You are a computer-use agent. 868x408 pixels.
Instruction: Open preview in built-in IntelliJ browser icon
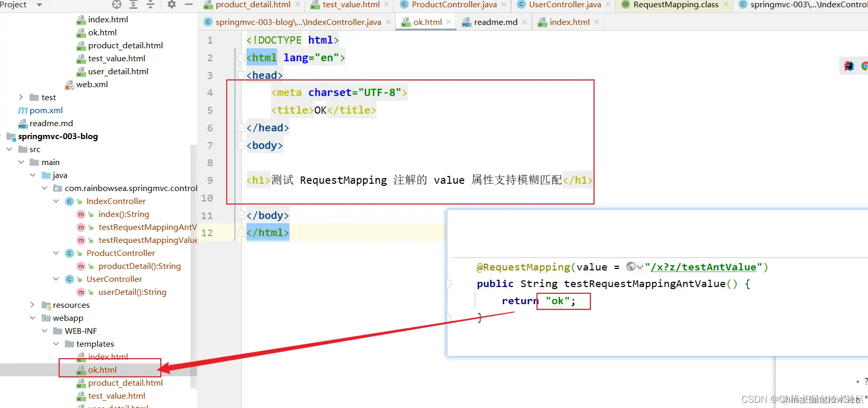(849, 66)
